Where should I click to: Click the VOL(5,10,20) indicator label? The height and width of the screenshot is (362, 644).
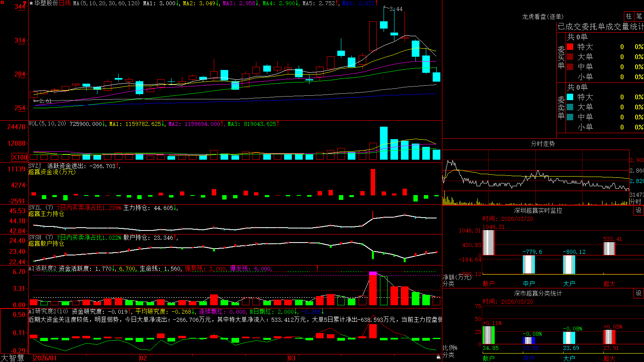[47, 124]
